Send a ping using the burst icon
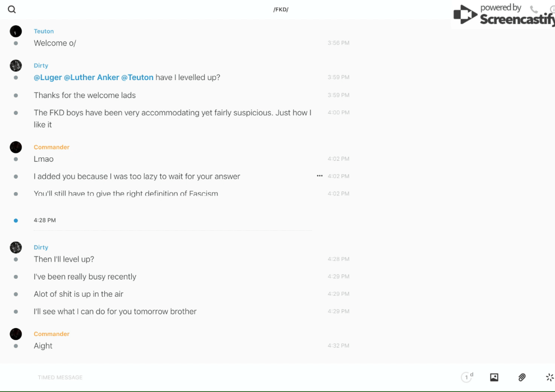The height and width of the screenshot is (392, 555). 549,377
